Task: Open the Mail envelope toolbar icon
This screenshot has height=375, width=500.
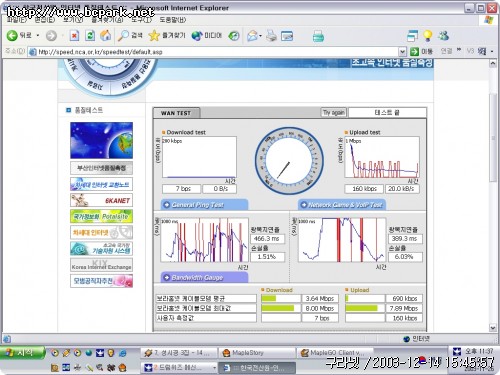Action: pyautogui.click(x=252, y=36)
